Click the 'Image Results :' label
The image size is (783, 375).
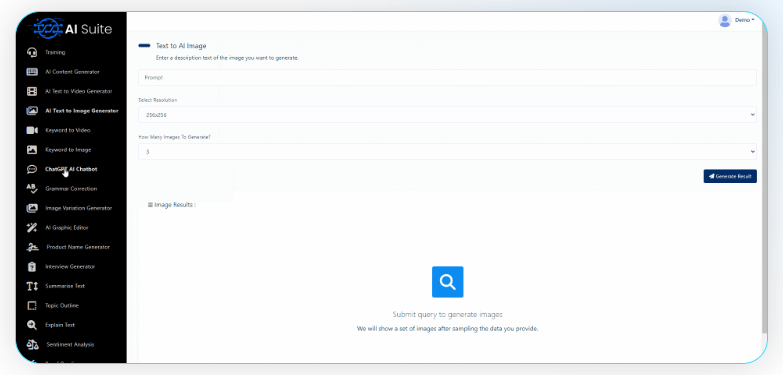point(172,205)
